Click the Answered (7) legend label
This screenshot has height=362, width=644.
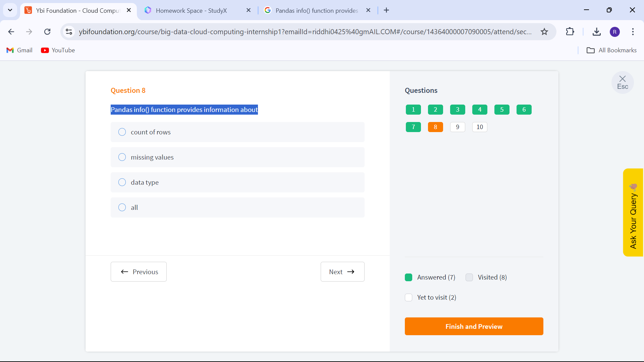[436, 277]
